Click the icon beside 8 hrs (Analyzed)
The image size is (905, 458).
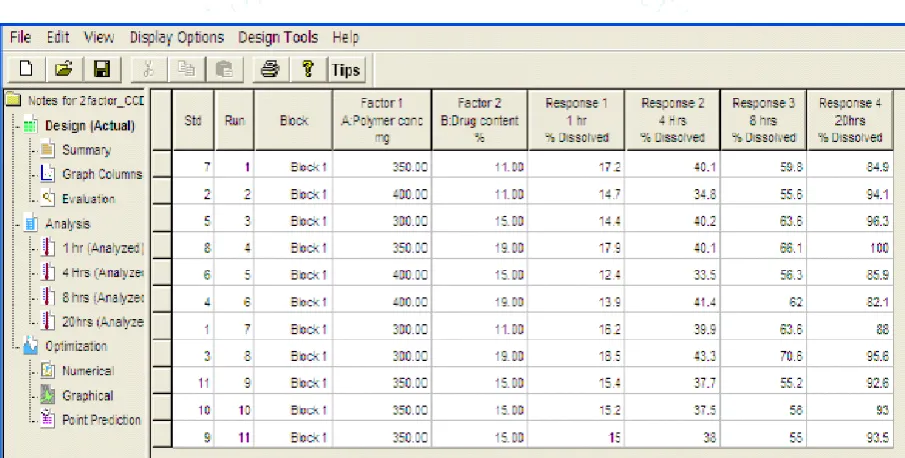(x=48, y=298)
